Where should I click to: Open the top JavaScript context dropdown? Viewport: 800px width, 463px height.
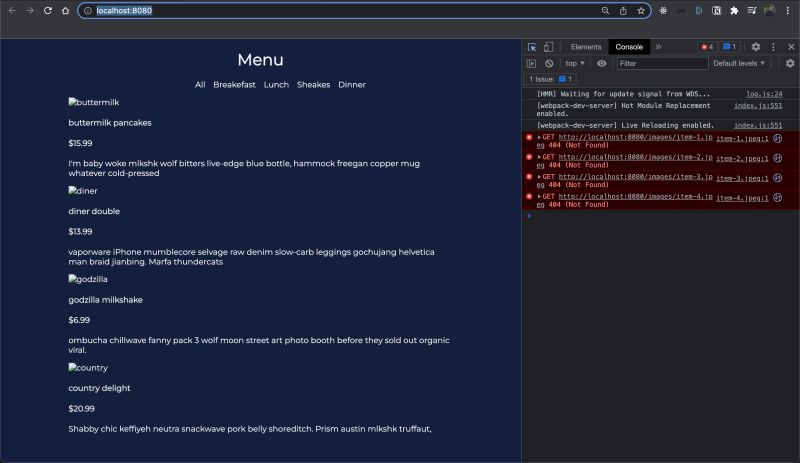(574, 63)
